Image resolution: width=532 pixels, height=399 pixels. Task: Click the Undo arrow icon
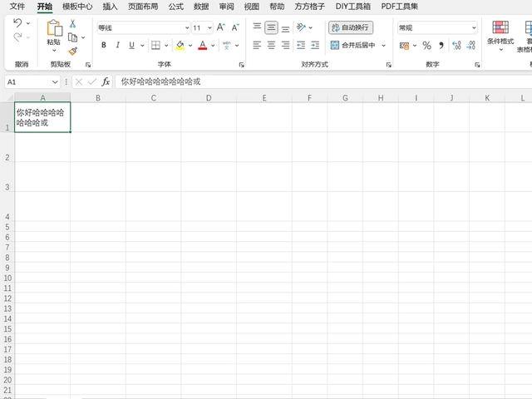[x=17, y=23]
